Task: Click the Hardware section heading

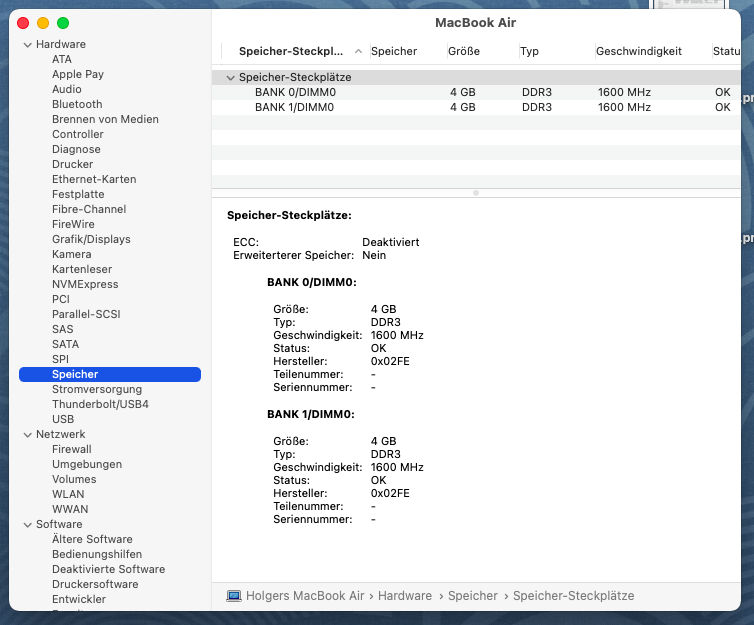Action: coord(61,44)
